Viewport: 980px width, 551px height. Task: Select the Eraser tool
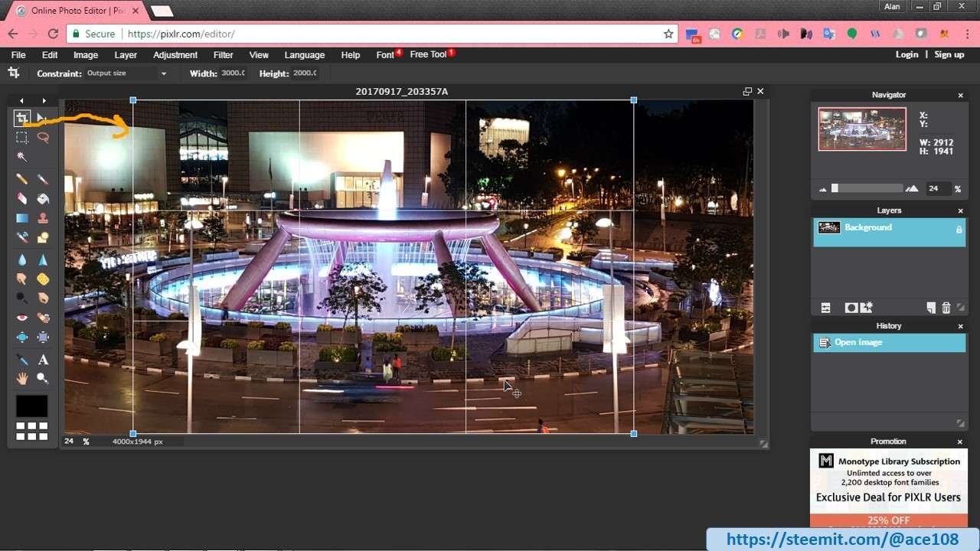pos(21,198)
